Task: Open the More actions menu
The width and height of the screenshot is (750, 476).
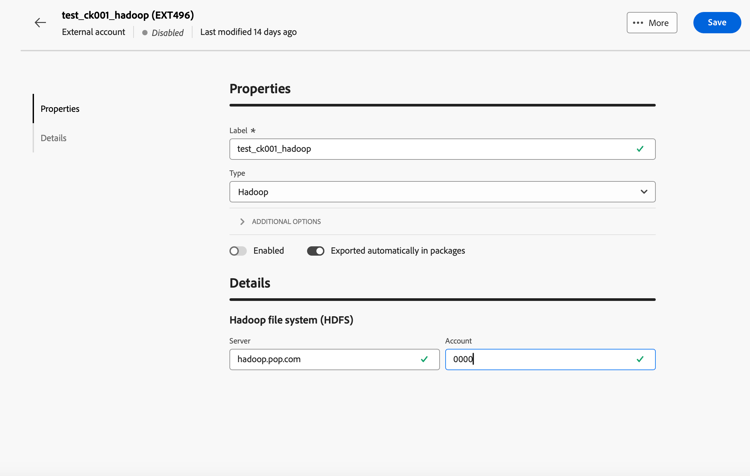Action: click(652, 23)
